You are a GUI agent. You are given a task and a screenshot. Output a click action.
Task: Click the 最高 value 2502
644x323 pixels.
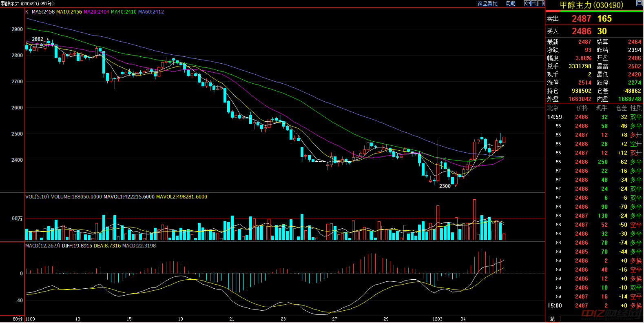(x=635, y=66)
